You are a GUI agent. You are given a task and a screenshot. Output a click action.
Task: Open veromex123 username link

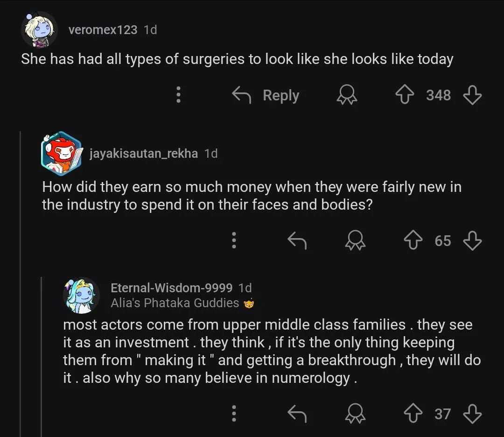pos(103,30)
